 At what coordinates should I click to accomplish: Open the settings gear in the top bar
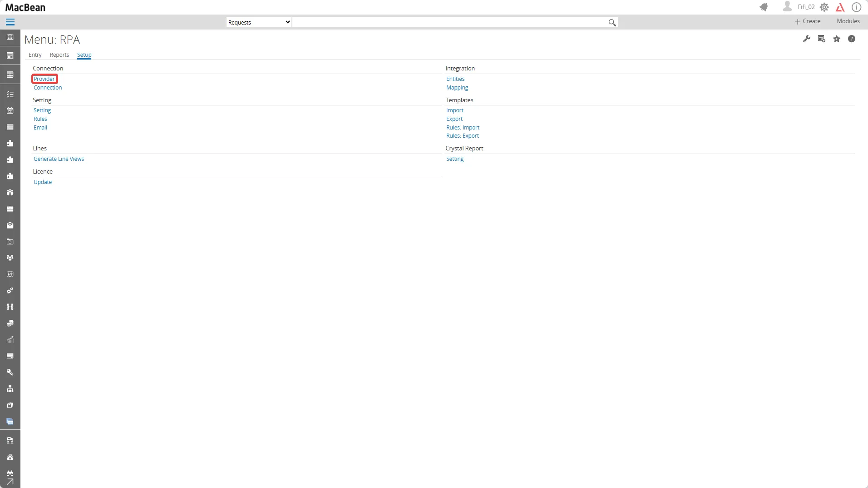[x=825, y=7]
